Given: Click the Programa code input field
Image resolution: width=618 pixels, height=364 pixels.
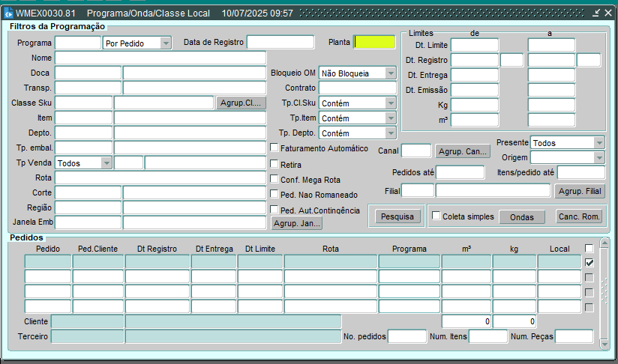Looking at the screenshot, I should (78, 43).
